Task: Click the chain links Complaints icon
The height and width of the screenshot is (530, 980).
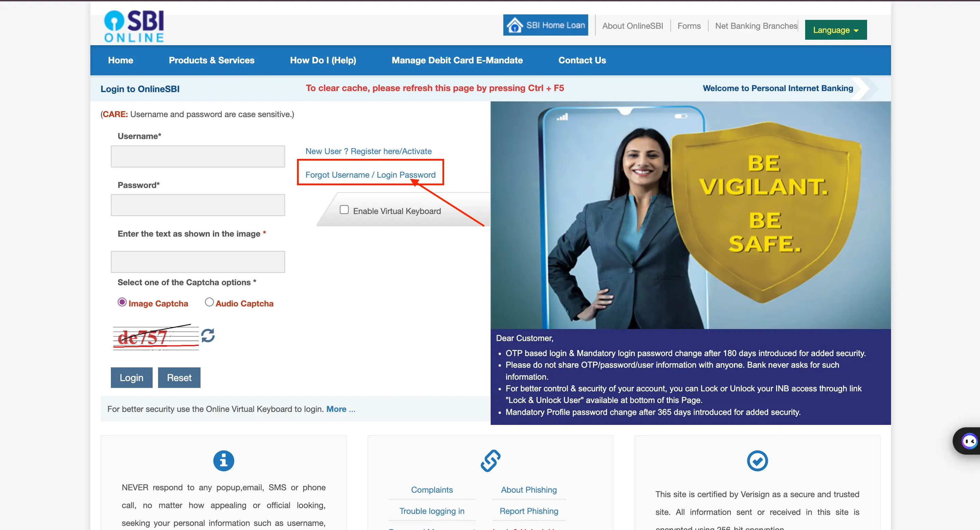Action: point(490,461)
